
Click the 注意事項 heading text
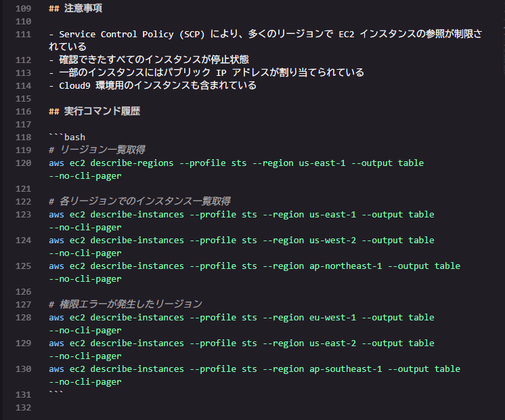point(83,8)
